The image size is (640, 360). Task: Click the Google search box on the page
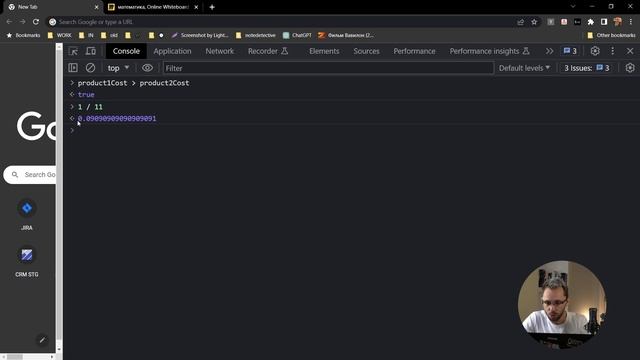(x=30, y=175)
